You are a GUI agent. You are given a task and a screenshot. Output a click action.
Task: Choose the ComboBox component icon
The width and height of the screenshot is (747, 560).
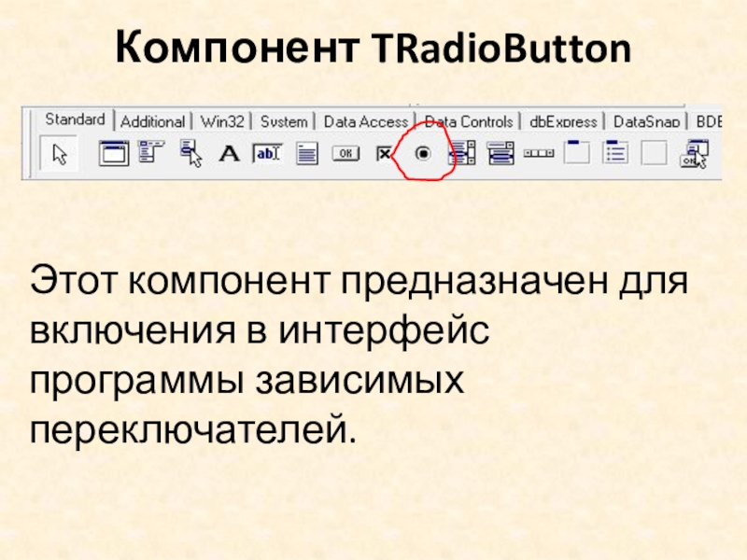click(x=500, y=153)
